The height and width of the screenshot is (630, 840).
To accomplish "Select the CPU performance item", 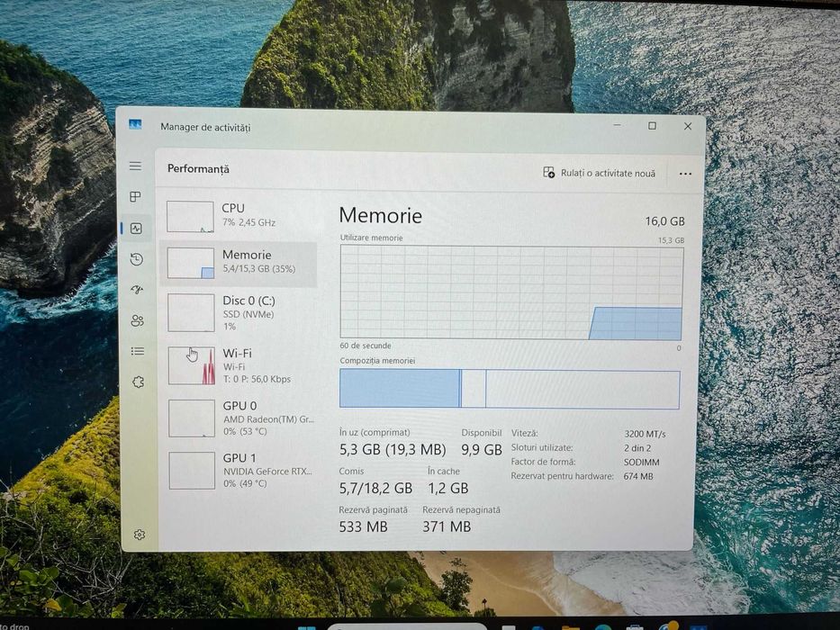I will (x=239, y=216).
